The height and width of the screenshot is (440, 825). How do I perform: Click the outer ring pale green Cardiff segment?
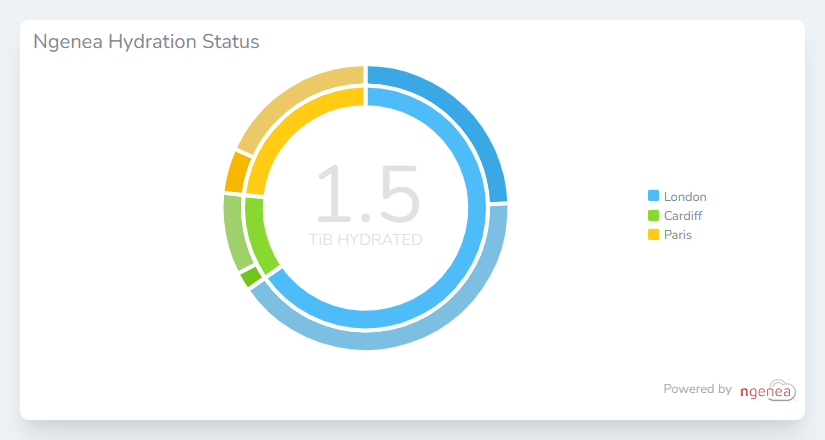(237, 232)
